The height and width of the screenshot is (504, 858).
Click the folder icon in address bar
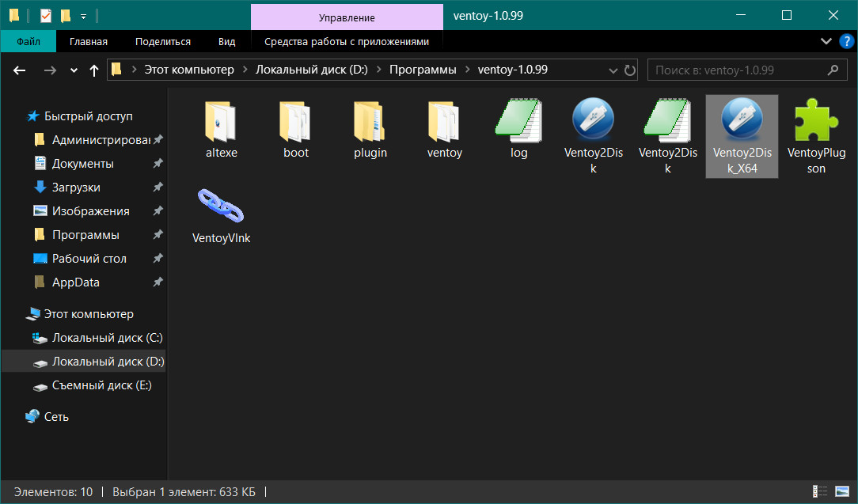[116, 70]
